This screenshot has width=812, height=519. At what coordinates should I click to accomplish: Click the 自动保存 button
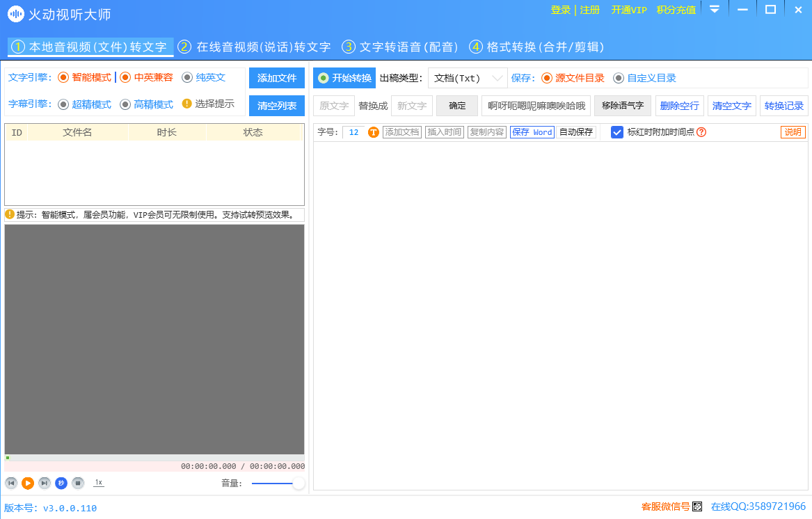coord(576,132)
